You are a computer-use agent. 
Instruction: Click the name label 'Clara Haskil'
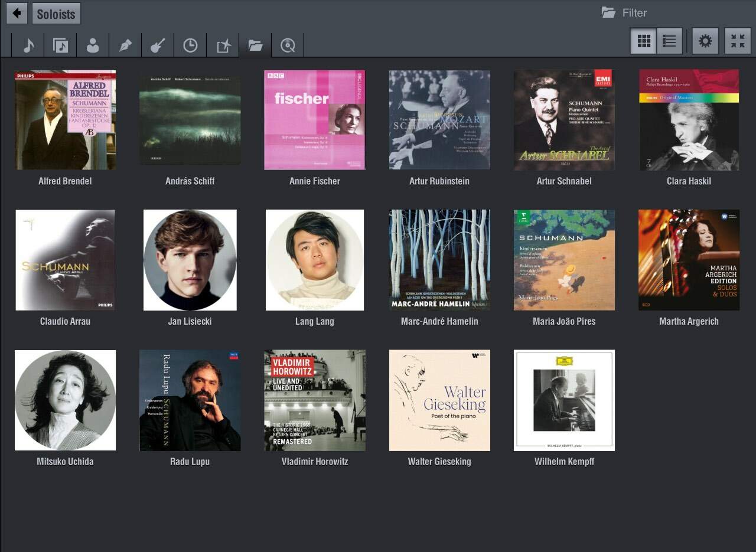pyautogui.click(x=689, y=181)
